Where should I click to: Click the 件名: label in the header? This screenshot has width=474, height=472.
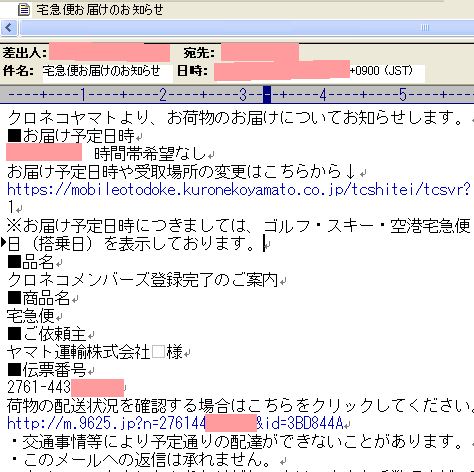point(18,71)
